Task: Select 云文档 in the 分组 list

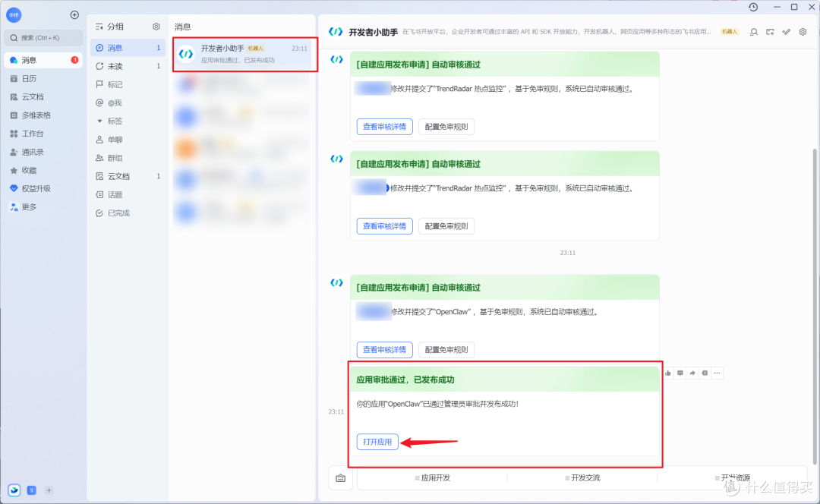Action: point(128,176)
